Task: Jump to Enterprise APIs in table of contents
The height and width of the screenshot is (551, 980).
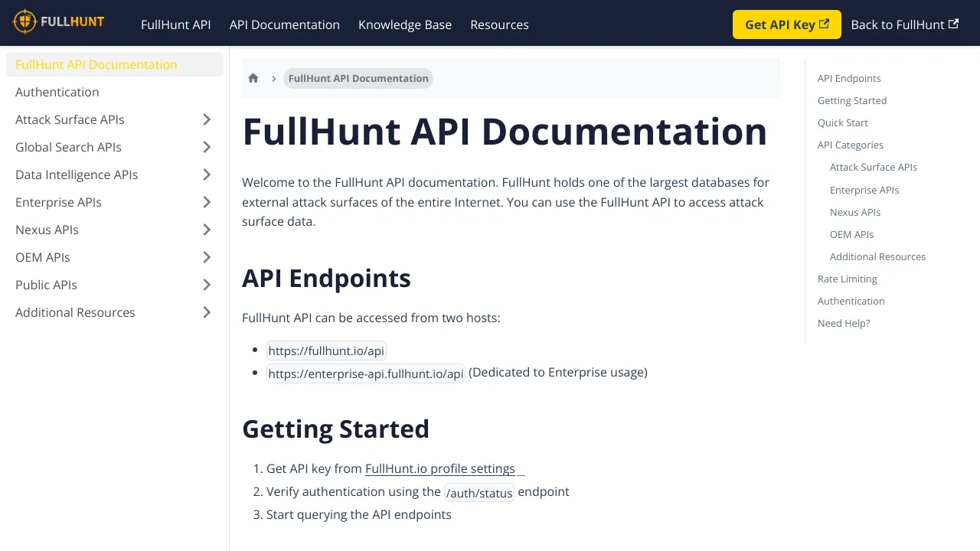Action: click(864, 190)
